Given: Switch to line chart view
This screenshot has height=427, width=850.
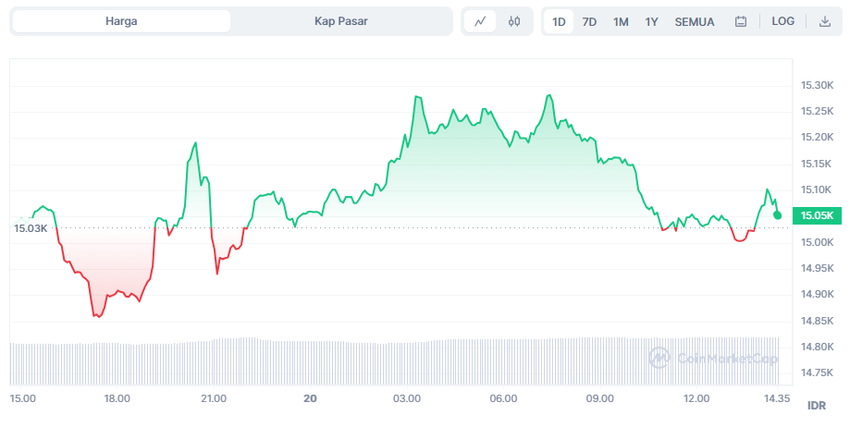Looking at the screenshot, I should click(x=481, y=21).
